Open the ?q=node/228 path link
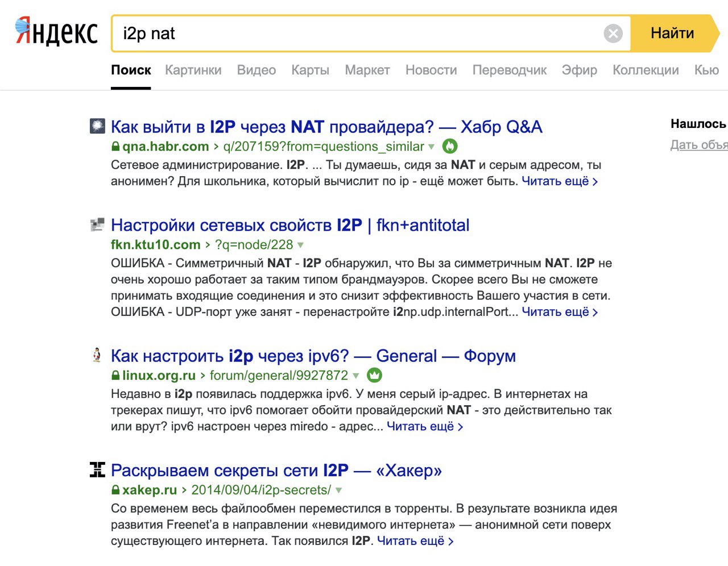The width and height of the screenshot is (728, 566). point(254,245)
